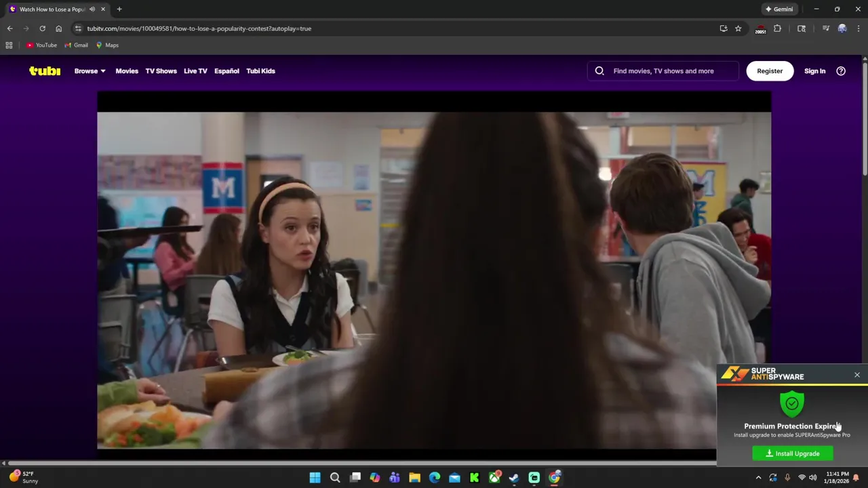
Task: Open the Google Lens search icon in toolbar
Action: tap(802, 28)
